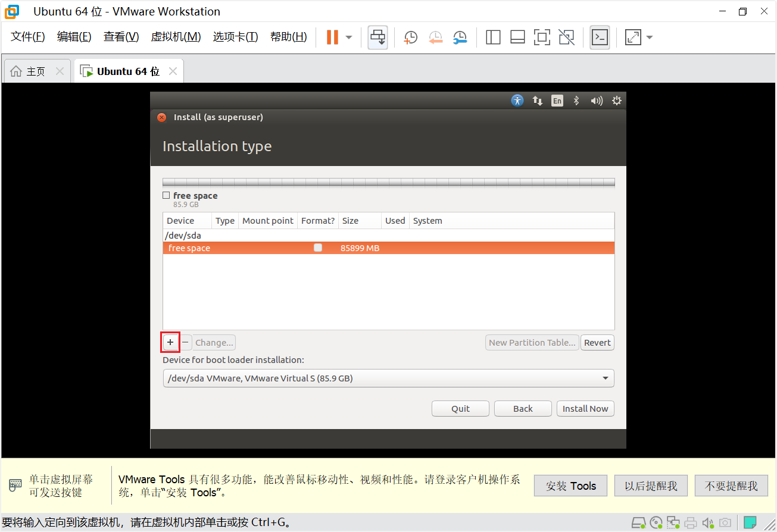The image size is (777, 532).
Task: Open the En keyboard layout indicator
Action: [557, 101]
